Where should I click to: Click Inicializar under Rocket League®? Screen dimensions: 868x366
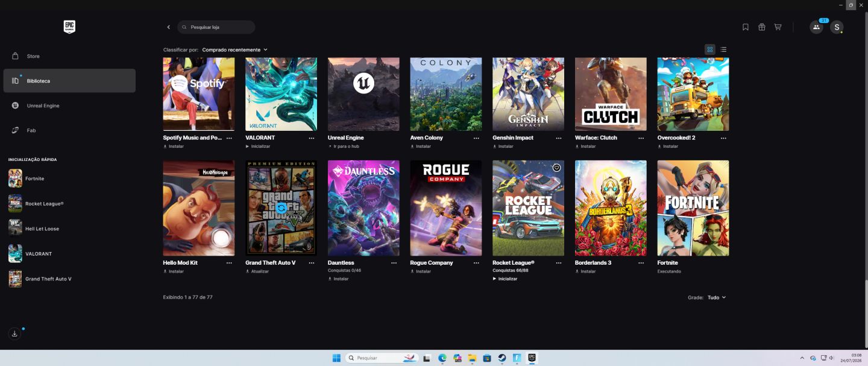click(505, 279)
